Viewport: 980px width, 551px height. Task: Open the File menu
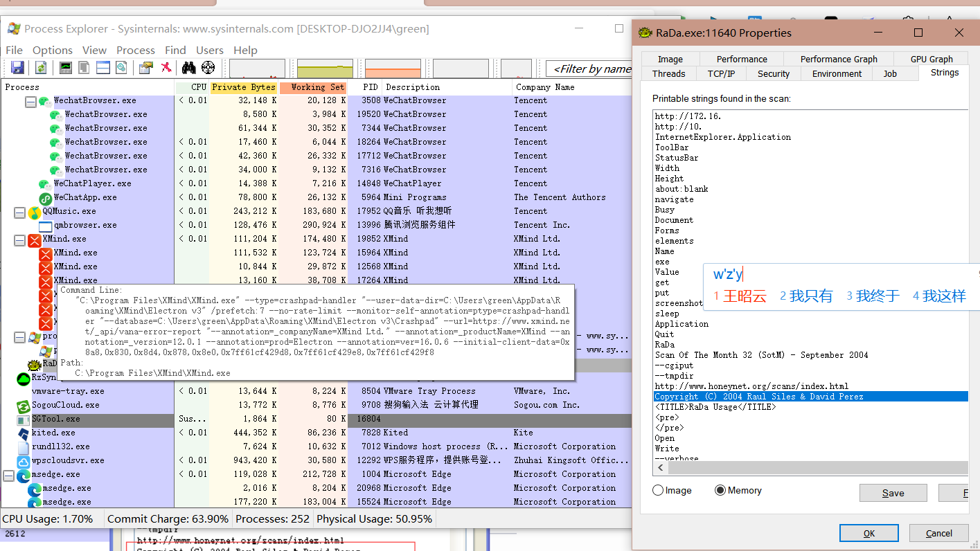point(14,50)
